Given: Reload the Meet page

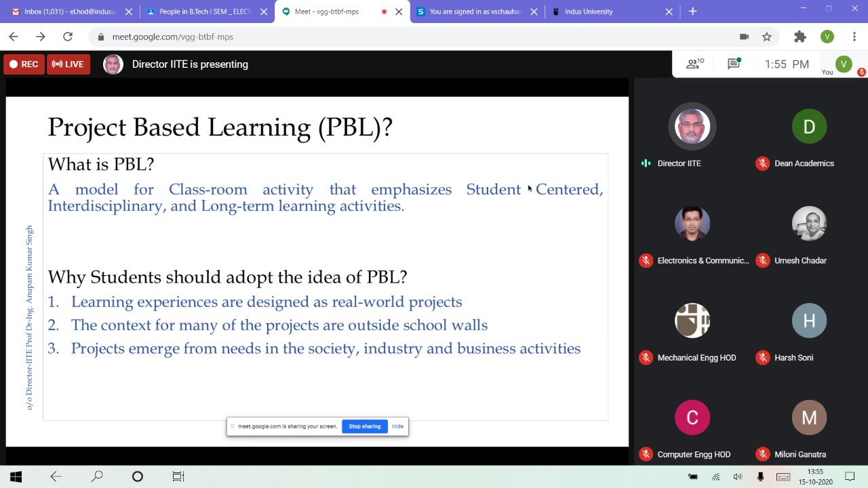Looking at the screenshot, I should (68, 37).
